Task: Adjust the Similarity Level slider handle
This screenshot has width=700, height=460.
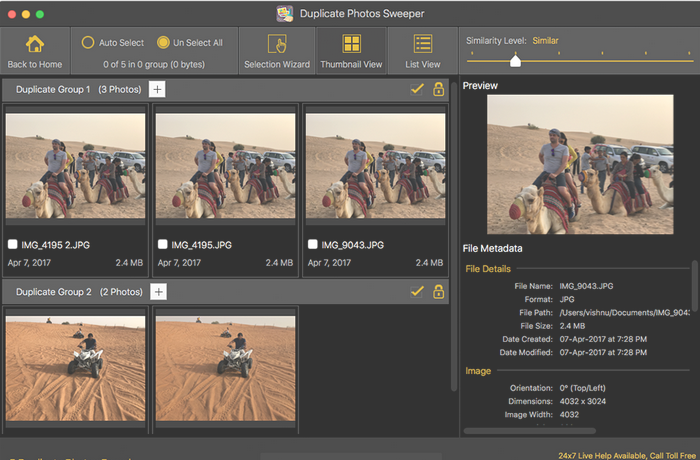Action: 515,61
